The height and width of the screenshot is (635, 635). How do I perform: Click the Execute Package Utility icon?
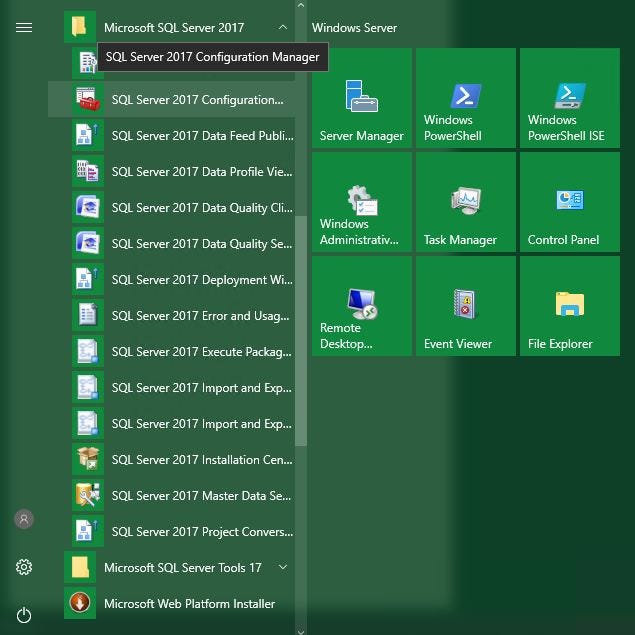[88, 351]
